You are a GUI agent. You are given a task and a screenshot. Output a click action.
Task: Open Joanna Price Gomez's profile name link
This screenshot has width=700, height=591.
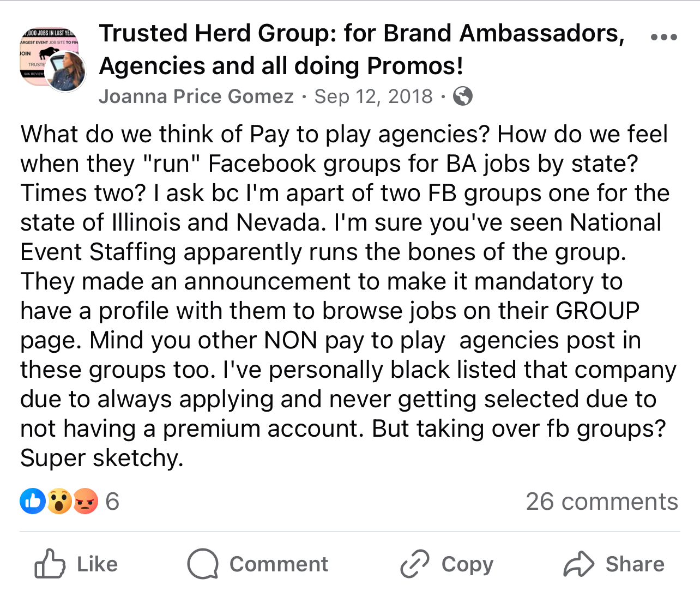196,97
